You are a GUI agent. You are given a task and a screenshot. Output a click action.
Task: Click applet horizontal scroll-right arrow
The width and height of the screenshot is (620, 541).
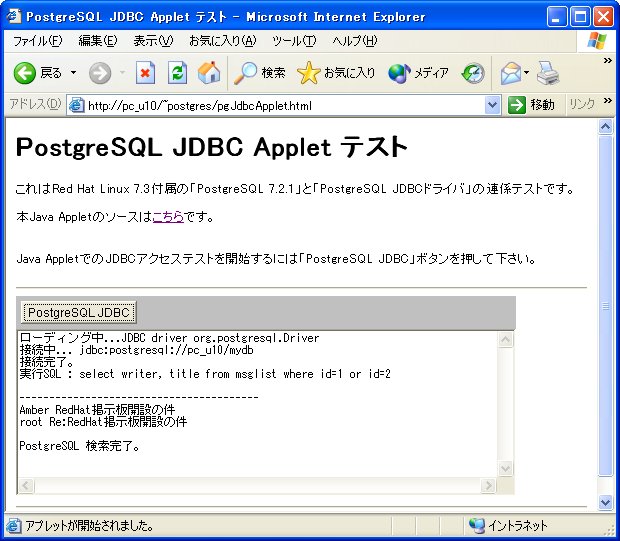[488, 485]
